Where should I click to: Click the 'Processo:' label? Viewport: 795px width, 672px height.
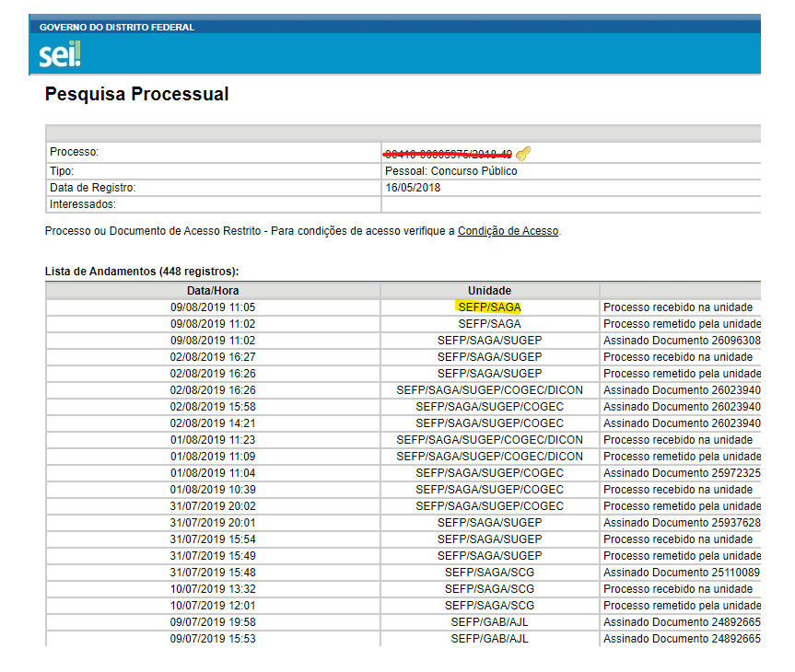74,152
